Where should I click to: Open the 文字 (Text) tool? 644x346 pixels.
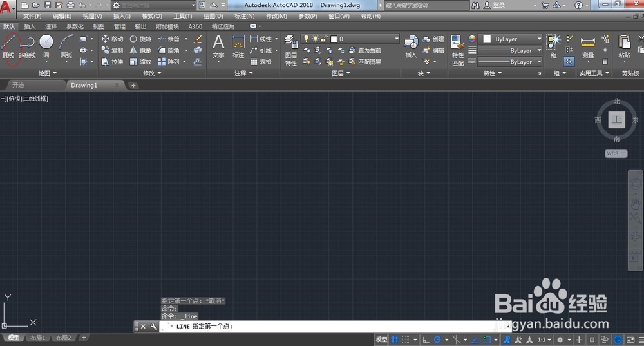pos(218,47)
